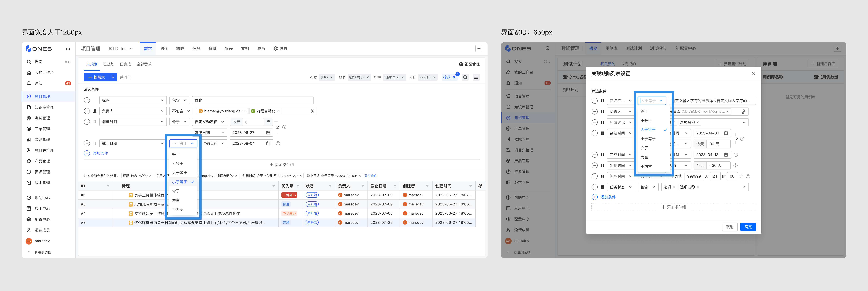Open calendar icon for 2023-06-27 date
Viewport: 868px width, 291px height.
268,133
